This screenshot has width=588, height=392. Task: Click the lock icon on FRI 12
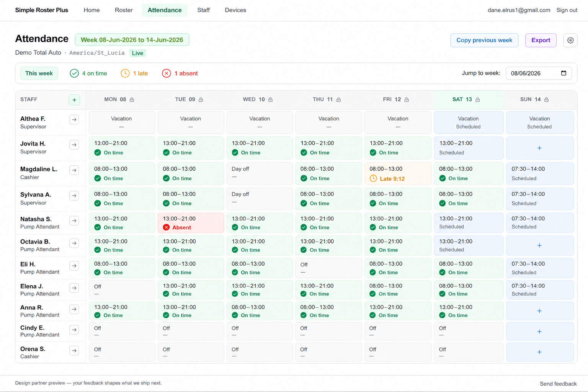coord(407,100)
